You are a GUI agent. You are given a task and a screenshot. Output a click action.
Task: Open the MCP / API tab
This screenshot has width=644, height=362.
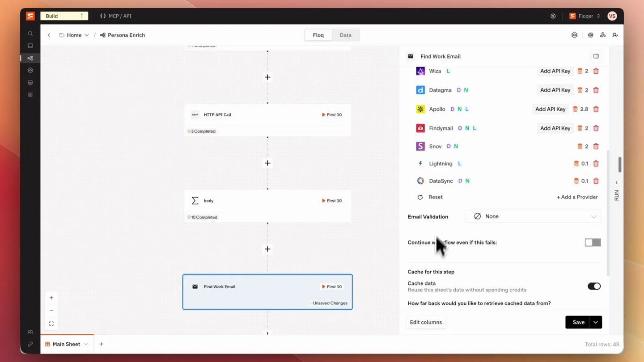(116, 16)
